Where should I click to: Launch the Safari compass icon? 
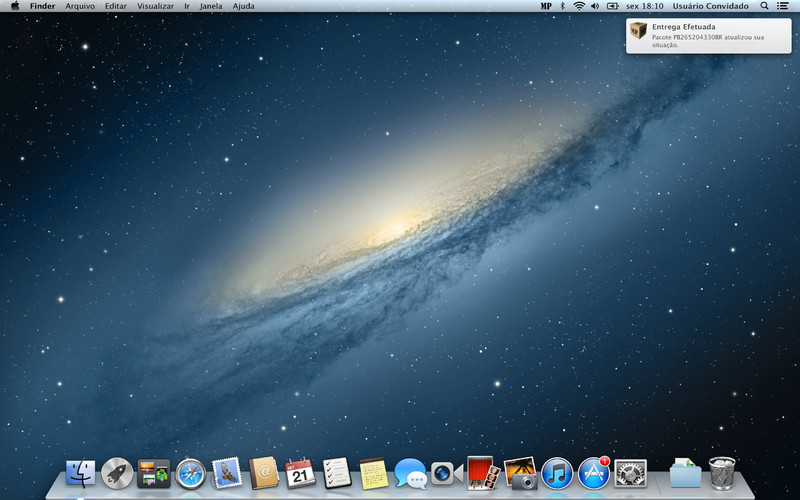pyautogui.click(x=191, y=474)
